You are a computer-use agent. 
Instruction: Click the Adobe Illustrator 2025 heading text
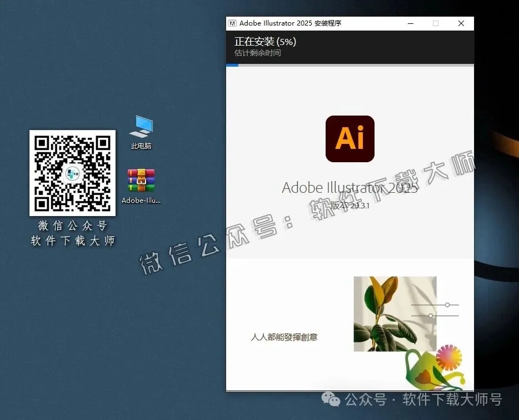350,188
